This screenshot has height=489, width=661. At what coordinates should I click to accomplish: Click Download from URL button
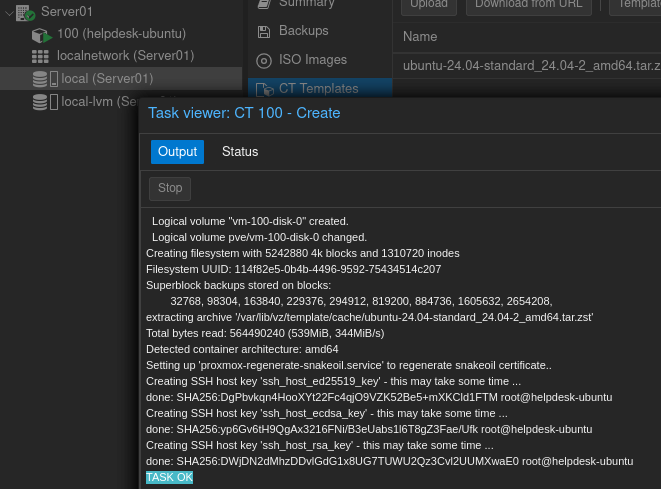click(x=529, y=5)
